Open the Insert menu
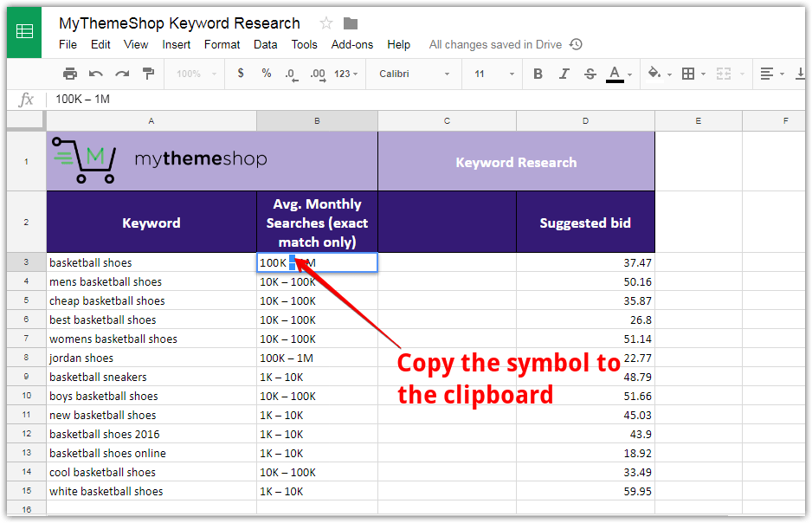The image size is (812, 523). tap(176, 44)
